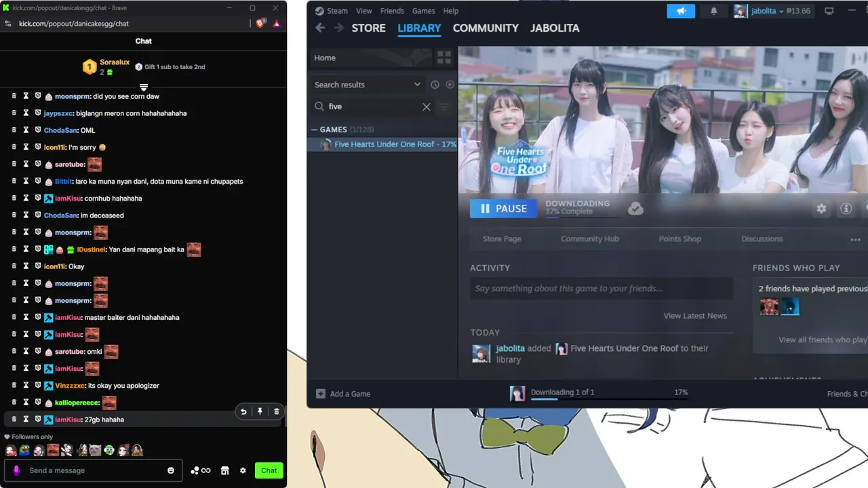Delete icon11i 'I'm sorry' message left trash

(14, 147)
